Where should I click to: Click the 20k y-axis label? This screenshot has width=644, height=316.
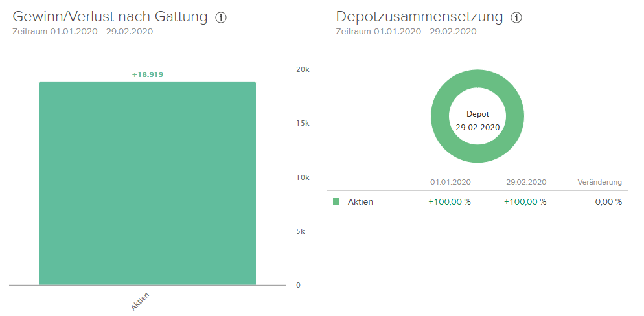point(303,69)
